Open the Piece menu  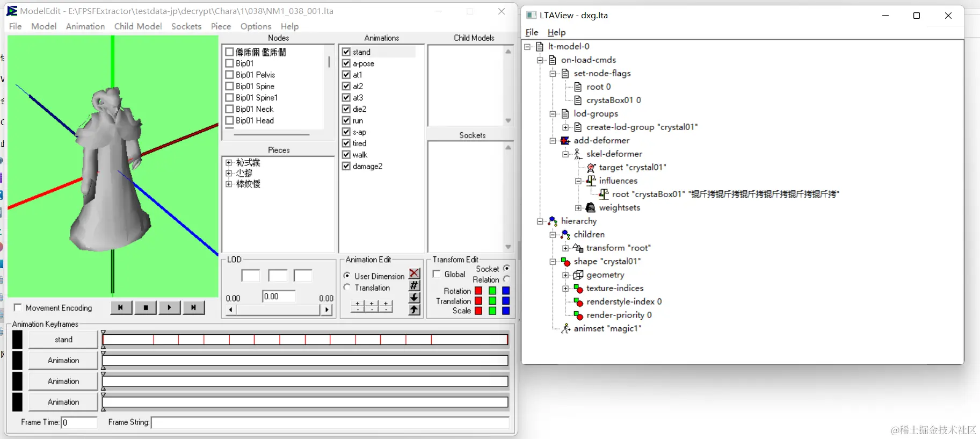point(221,26)
